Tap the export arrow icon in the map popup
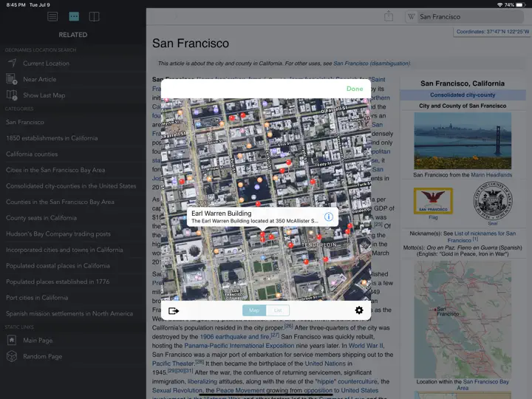This screenshot has height=399, width=532. coord(174,311)
